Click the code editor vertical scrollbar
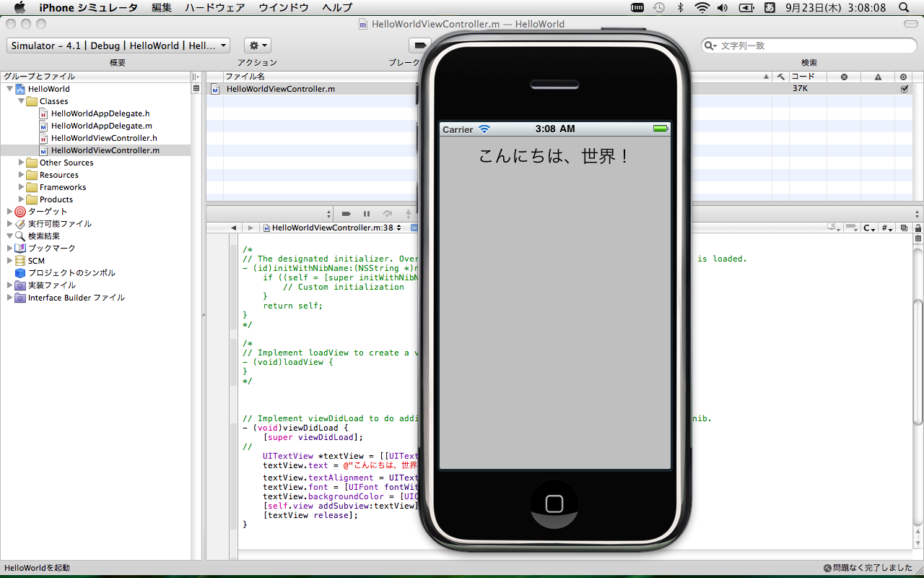 coord(918,361)
